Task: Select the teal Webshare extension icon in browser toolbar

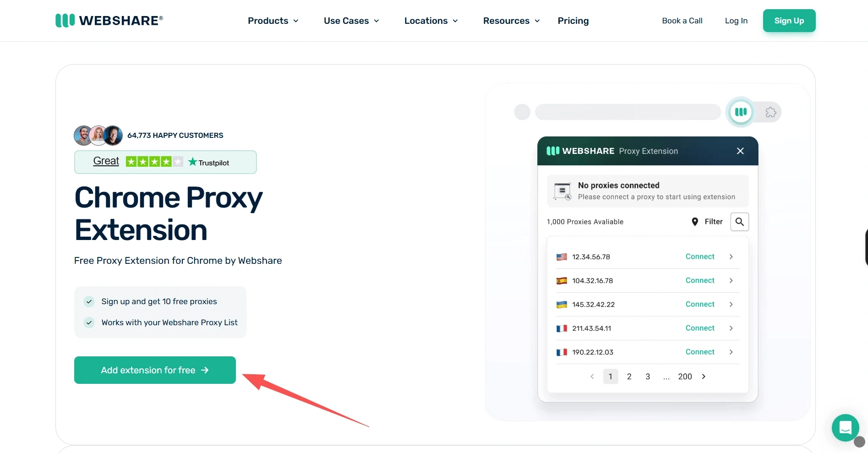Action: point(740,112)
